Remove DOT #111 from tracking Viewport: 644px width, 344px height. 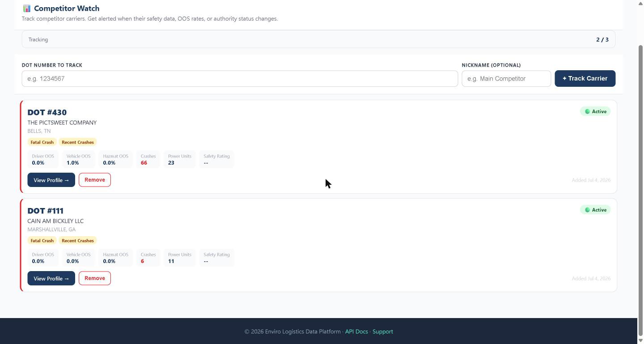point(95,278)
